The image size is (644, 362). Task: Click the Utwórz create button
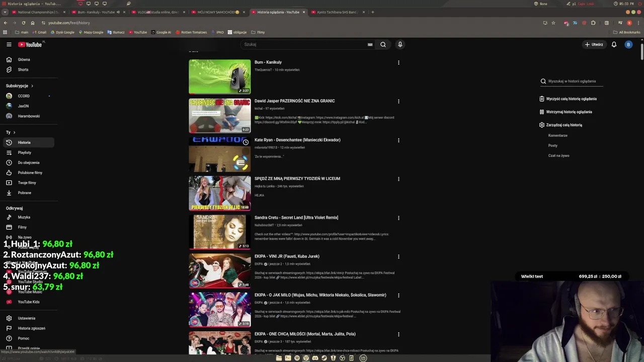pos(594,44)
